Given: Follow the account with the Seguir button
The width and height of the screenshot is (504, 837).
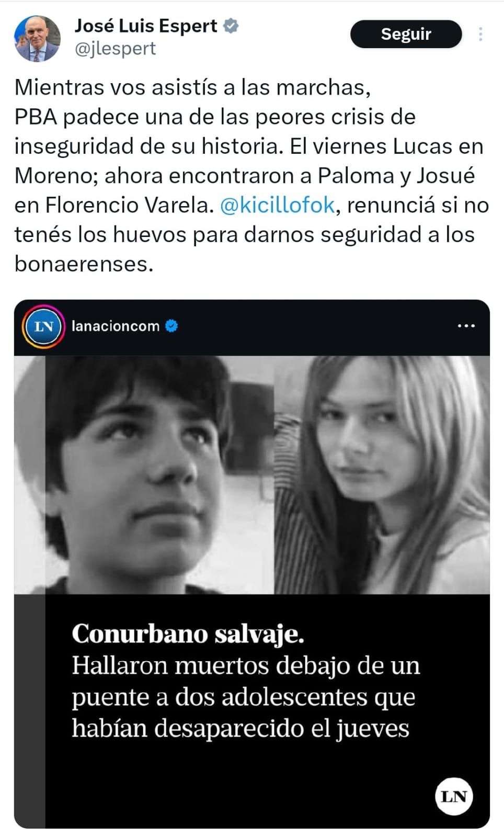Looking at the screenshot, I should pos(406,34).
